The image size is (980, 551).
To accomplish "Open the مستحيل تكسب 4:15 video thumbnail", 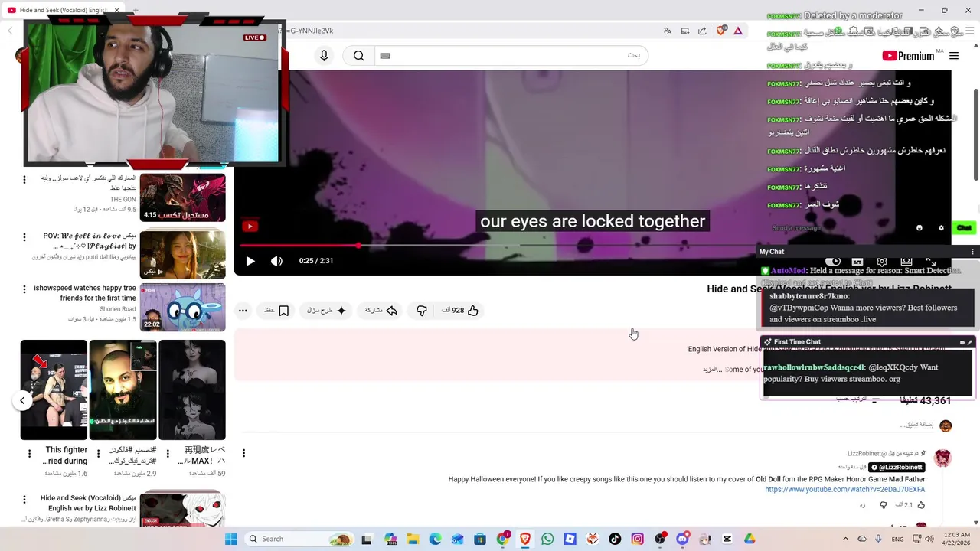I will pos(182,197).
